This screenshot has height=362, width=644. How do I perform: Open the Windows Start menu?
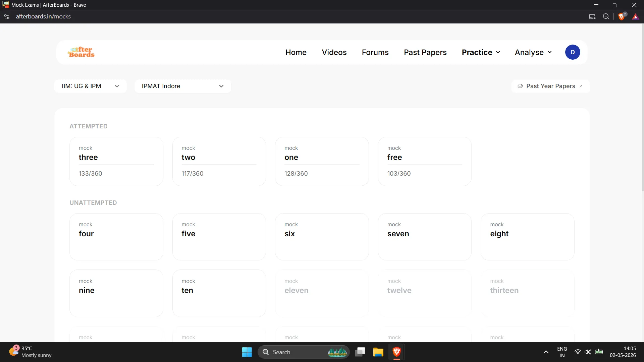click(247, 352)
